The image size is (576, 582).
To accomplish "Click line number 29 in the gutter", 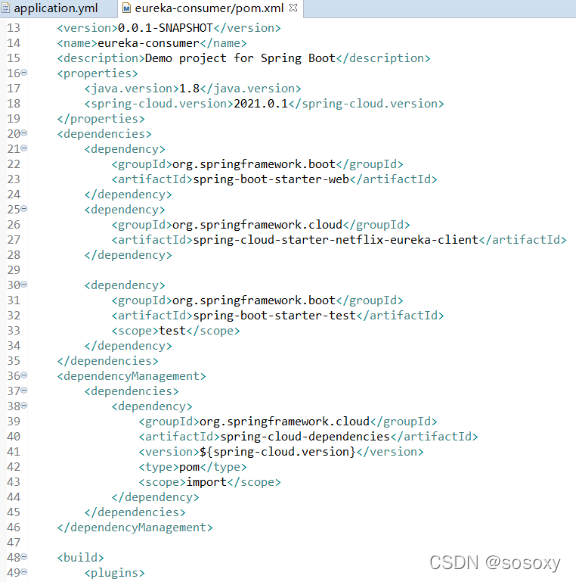I will click(x=14, y=270).
